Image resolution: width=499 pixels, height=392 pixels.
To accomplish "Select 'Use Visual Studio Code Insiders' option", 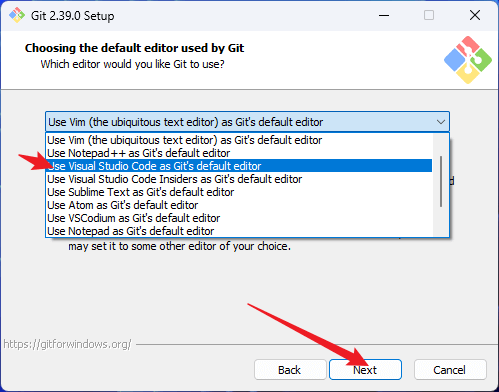I will (239, 179).
